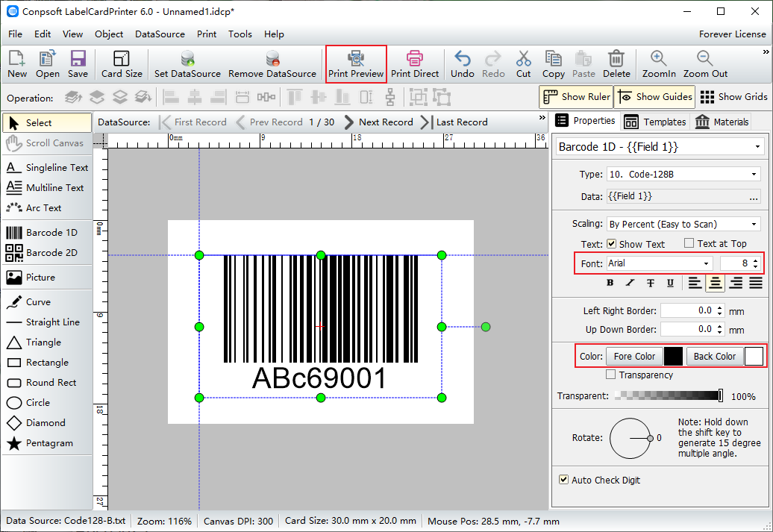Toggle the Show Ruler button
The image size is (773, 532).
click(576, 97)
